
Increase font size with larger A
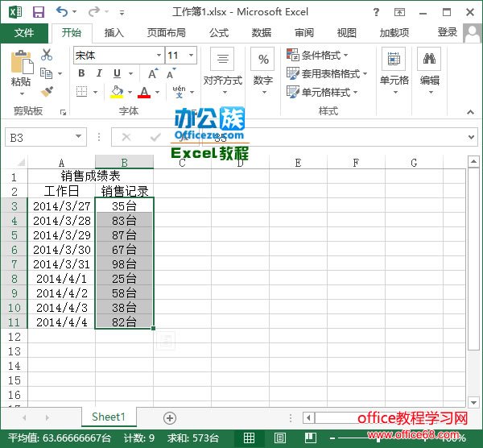tap(153, 73)
